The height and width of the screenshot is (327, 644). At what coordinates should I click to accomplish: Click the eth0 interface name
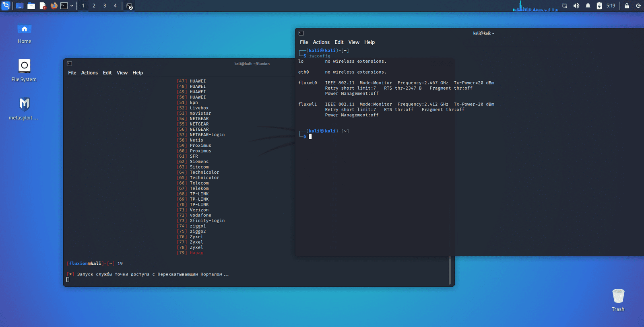click(x=303, y=72)
